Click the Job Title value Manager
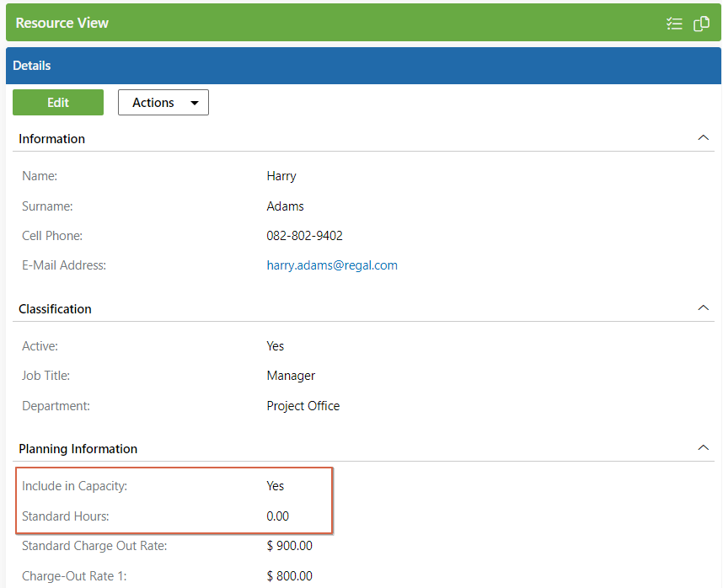The width and height of the screenshot is (723, 588). coord(291,376)
